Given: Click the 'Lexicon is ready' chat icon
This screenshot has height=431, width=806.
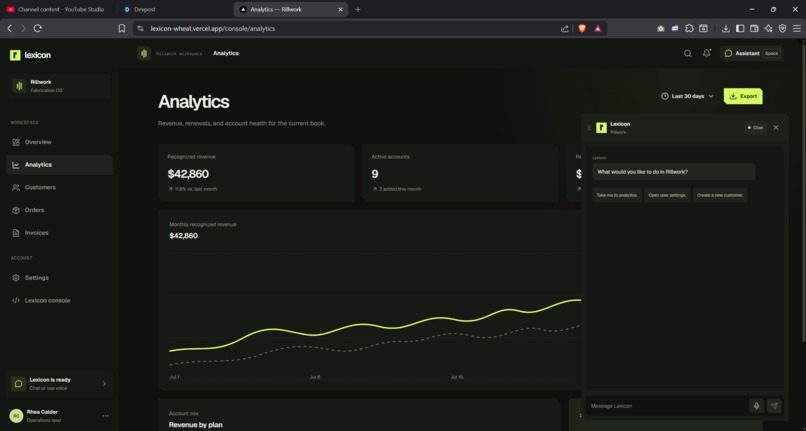Looking at the screenshot, I should tap(19, 384).
